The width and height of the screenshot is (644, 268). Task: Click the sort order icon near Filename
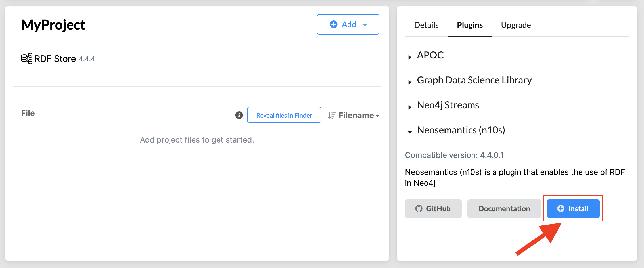tap(332, 115)
